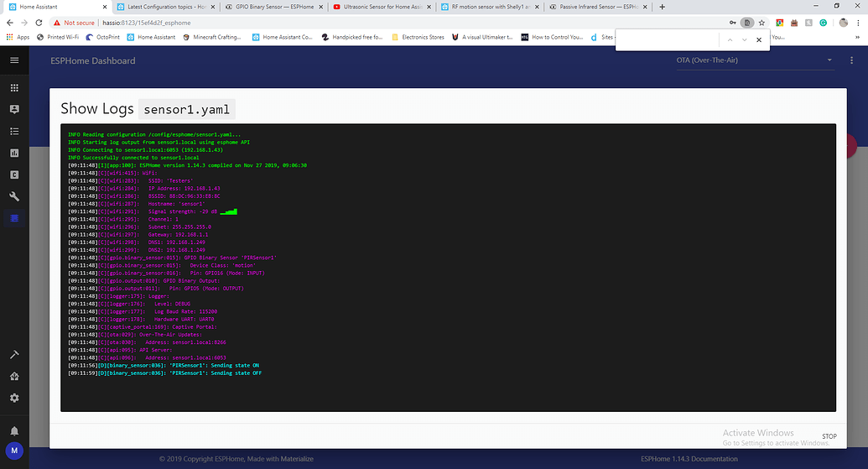The height and width of the screenshot is (469, 868).
Task: Stop the log output with STOP button
Action: click(829, 436)
